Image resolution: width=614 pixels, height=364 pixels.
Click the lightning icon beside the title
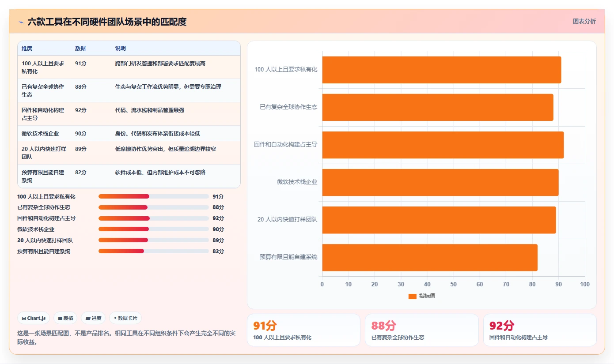pyautogui.click(x=21, y=22)
